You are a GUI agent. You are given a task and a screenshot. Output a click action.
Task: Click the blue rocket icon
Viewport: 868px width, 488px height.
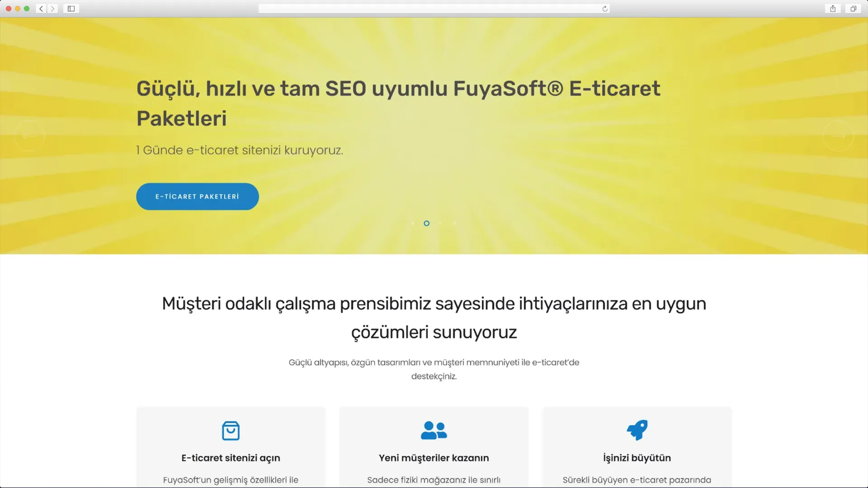coord(637,430)
